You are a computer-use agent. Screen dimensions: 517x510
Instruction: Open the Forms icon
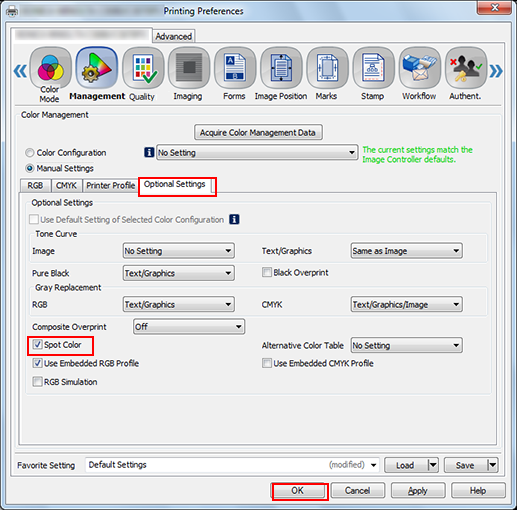[235, 69]
